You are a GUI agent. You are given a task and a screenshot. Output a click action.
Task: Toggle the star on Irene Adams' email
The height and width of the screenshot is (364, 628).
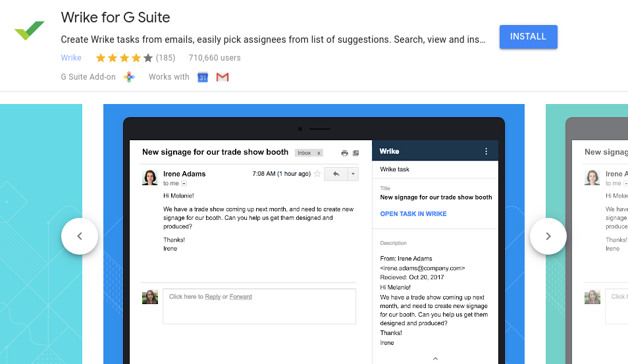click(317, 174)
